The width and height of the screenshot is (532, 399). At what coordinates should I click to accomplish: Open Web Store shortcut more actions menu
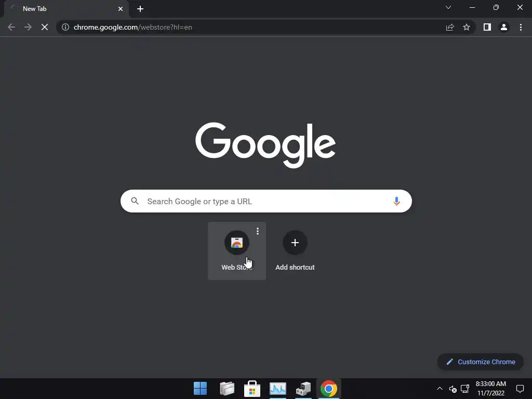click(x=258, y=231)
